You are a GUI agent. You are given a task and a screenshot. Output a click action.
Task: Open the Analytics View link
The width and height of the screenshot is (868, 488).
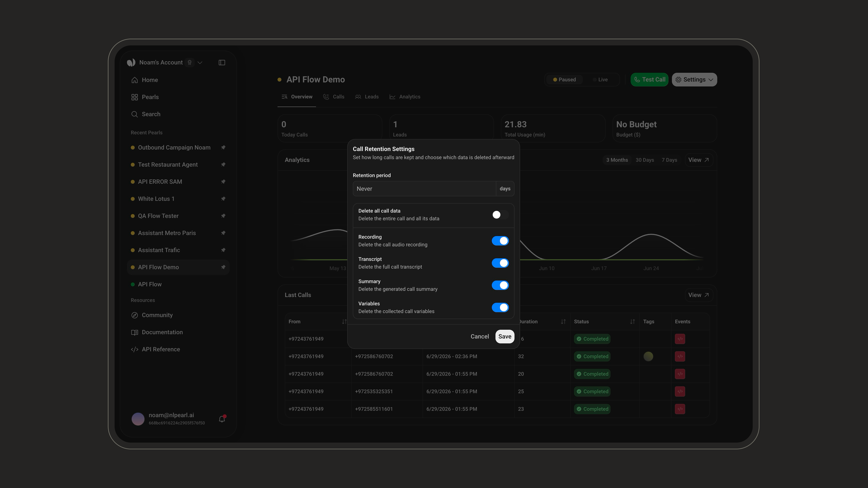tap(698, 160)
